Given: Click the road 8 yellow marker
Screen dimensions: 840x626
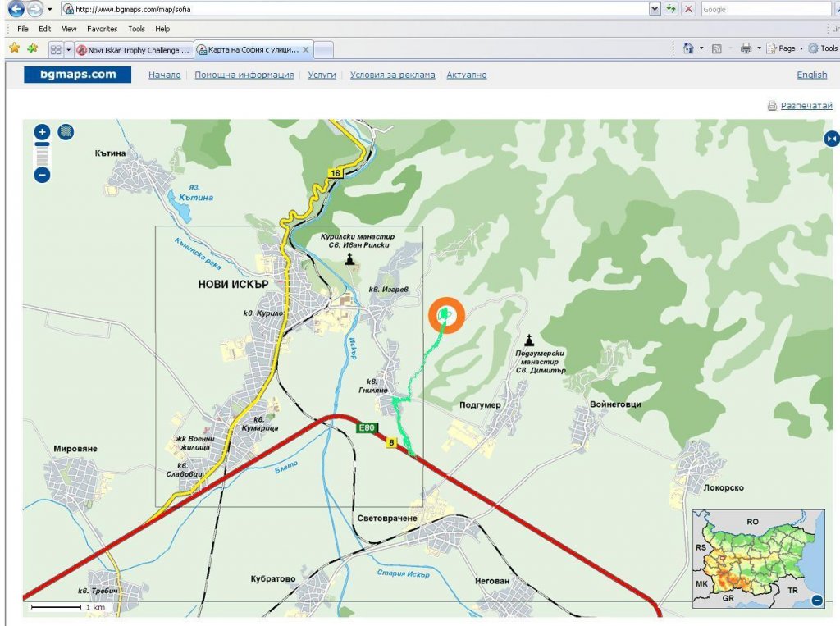Looking at the screenshot, I should [x=392, y=442].
